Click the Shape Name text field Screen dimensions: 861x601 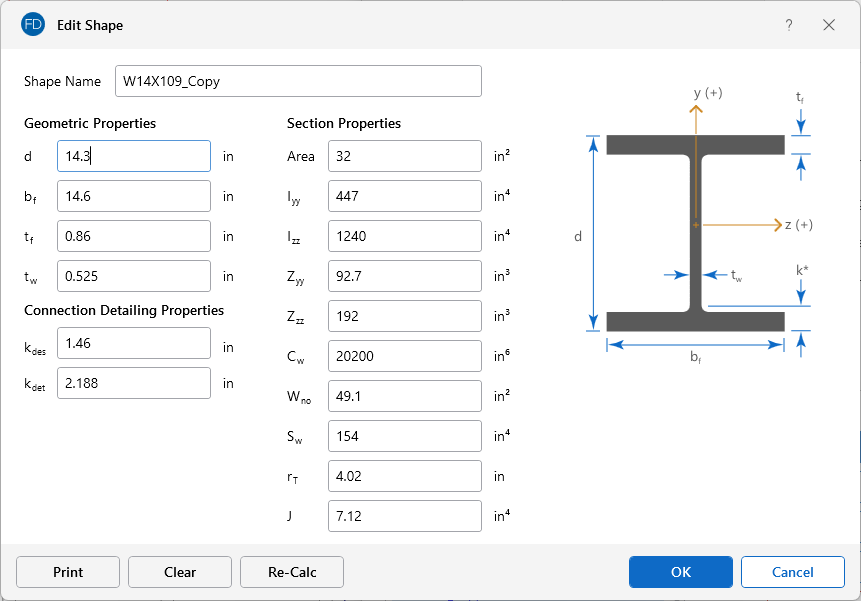tap(298, 82)
